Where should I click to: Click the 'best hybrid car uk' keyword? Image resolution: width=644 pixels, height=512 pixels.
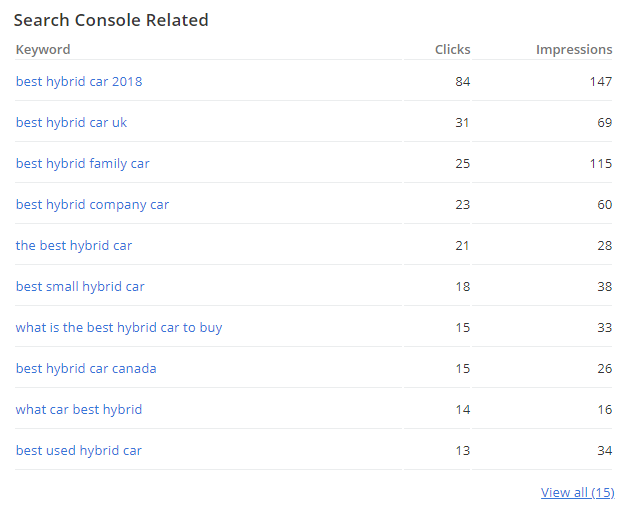[71, 122]
